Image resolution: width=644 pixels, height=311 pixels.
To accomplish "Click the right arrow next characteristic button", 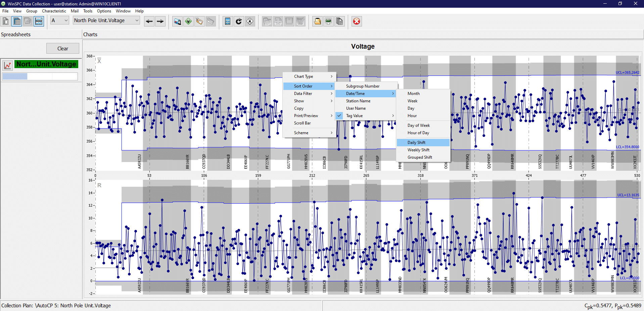I will click(x=160, y=21).
